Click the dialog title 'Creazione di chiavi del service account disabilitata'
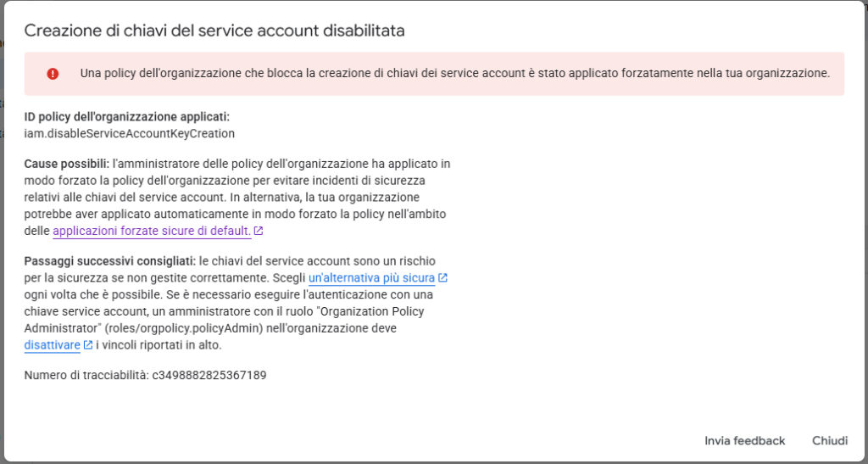Viewport: 868px width, 464px height. (214, 31)
